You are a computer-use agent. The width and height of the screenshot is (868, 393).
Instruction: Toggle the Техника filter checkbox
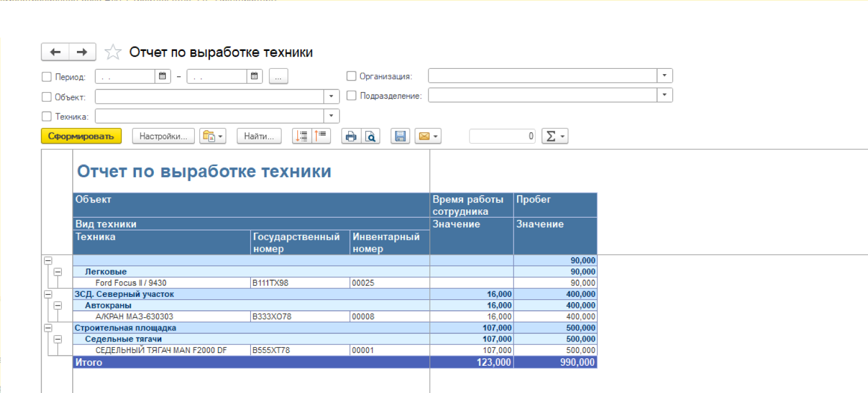(47, 116)
